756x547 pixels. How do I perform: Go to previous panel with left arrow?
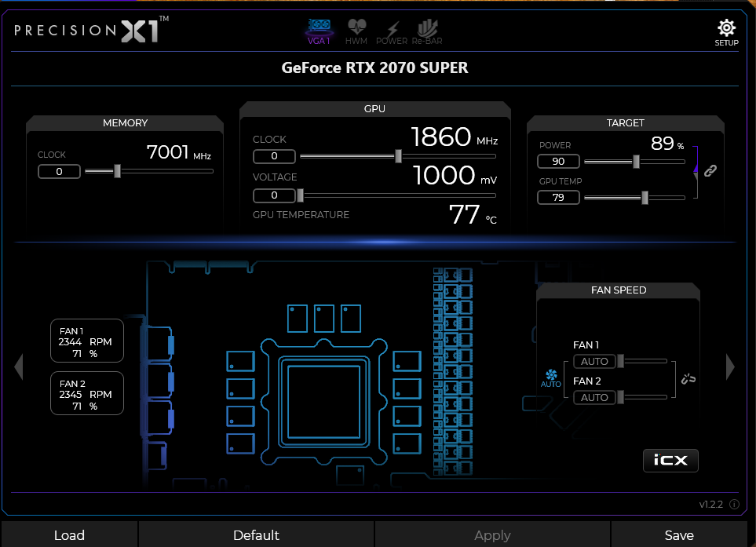click(x=19, y=366)
